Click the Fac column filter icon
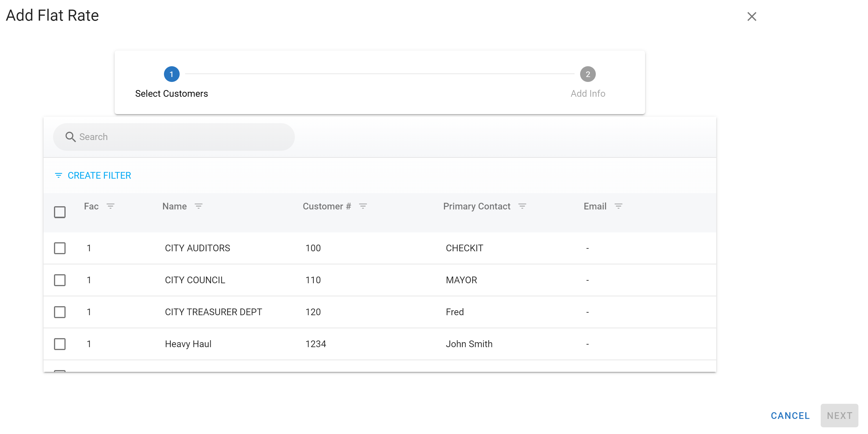868x434 pixels. point(111,206)
